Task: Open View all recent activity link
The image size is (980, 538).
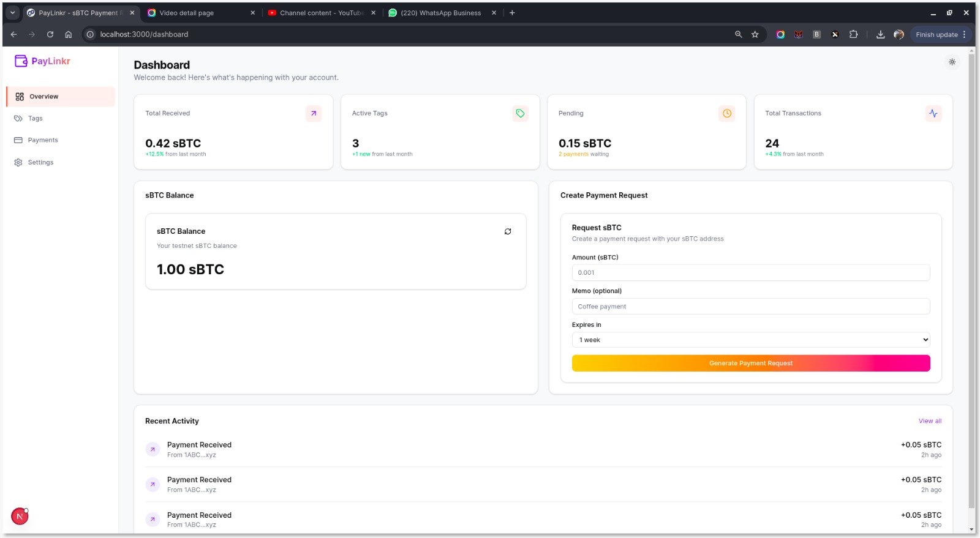Action: click(x=930, y=421)
